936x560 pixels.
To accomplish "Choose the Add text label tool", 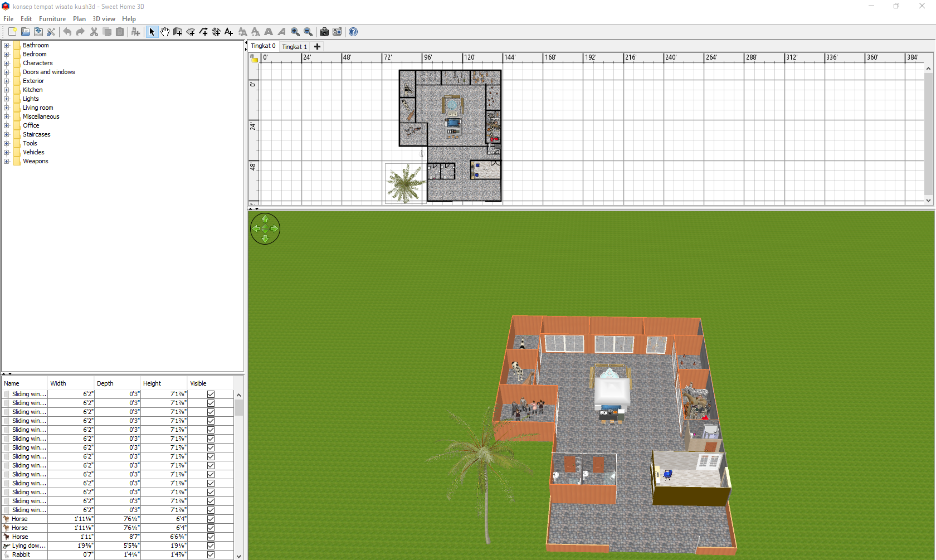I will pyautogui.click(x=228, y=32).
